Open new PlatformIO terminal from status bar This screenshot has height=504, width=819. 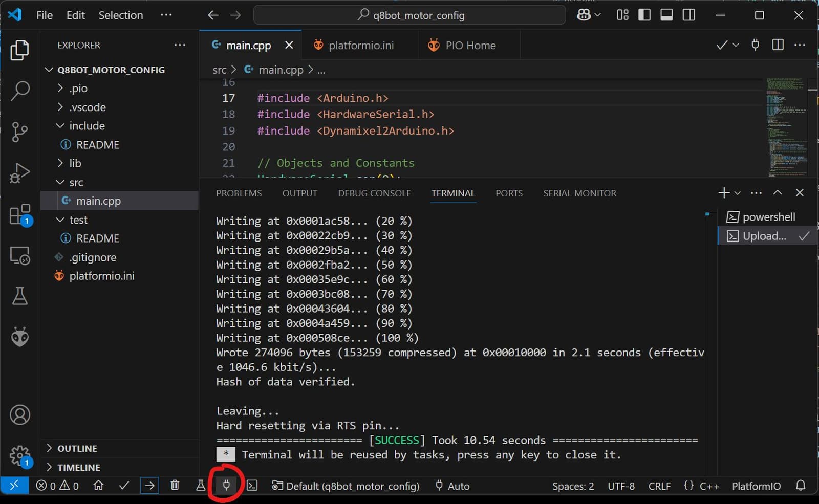click(252, 485)
